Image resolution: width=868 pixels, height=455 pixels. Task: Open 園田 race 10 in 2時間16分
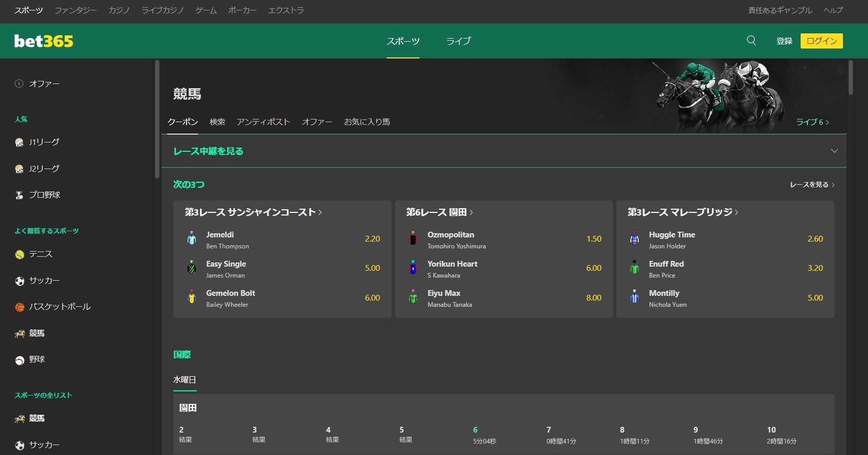click(782, 435)
